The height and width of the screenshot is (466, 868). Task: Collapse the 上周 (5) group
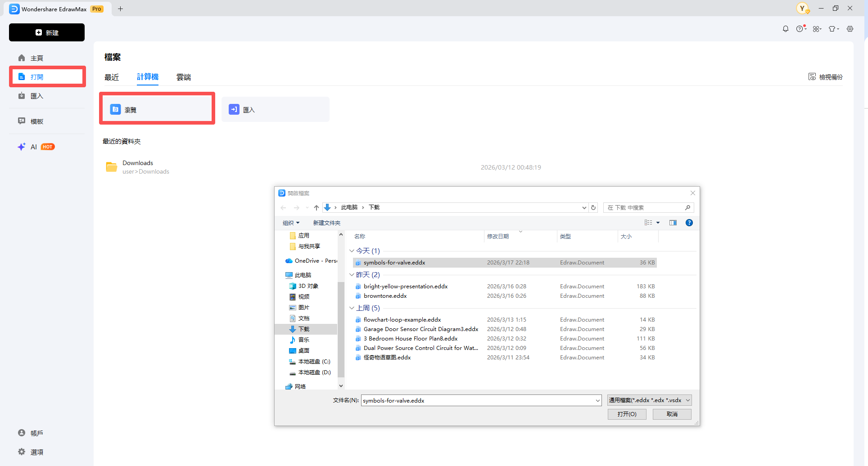pyautogui.click(x=352, y=308)
